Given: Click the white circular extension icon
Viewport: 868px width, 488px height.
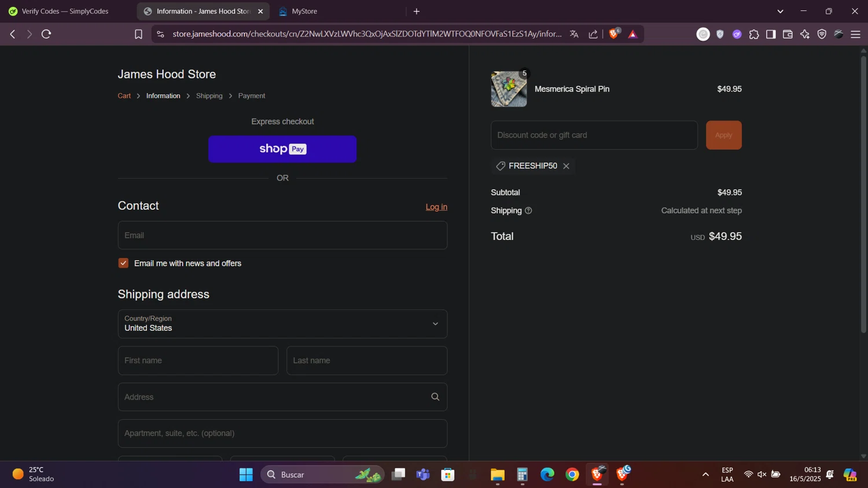Looking at the screenshot, I should pos(703,34).
